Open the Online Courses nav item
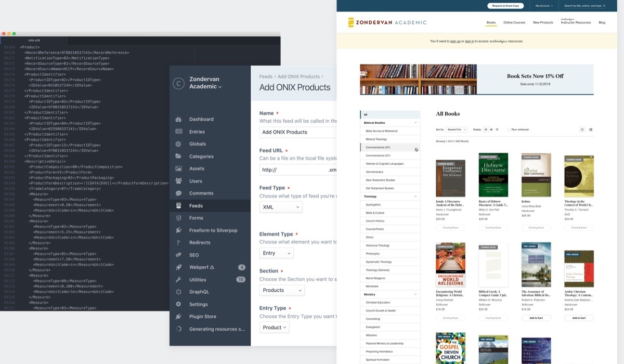 tap(514, 22)
